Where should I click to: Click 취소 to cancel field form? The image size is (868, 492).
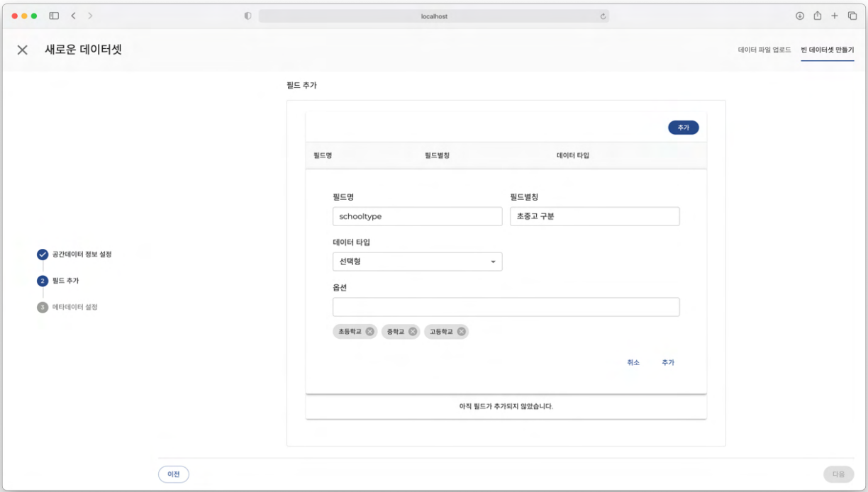(x=633, y=362)
